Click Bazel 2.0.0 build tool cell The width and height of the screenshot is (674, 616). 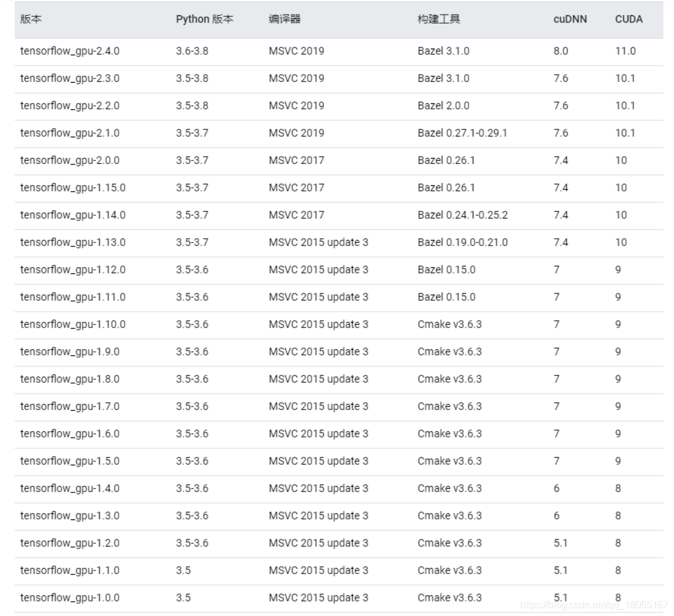click(443, 106)
